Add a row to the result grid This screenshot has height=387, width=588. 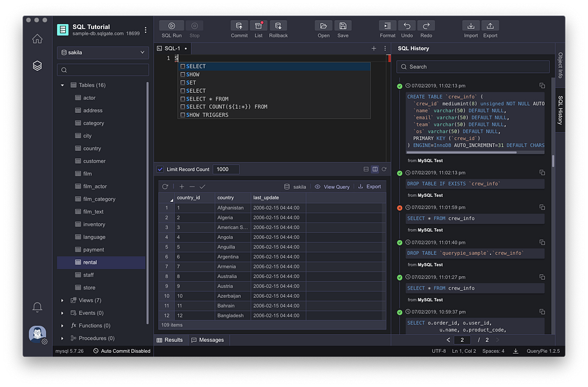point(181,186)
